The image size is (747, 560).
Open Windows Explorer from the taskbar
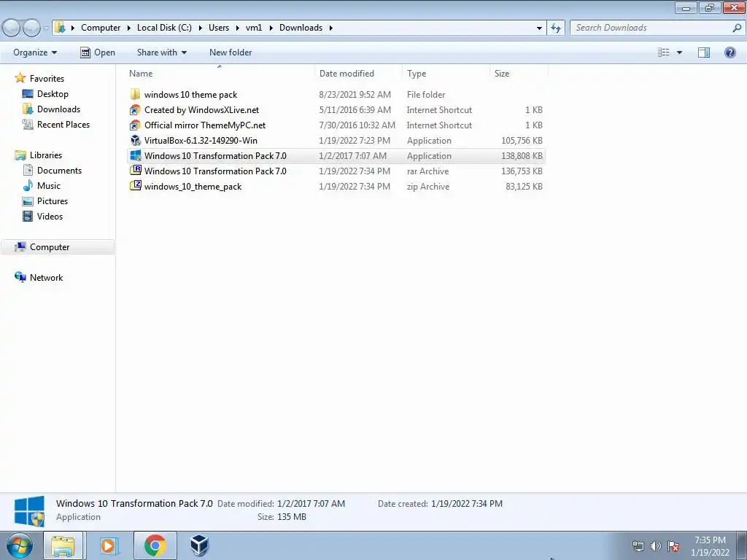click(63, 545)
